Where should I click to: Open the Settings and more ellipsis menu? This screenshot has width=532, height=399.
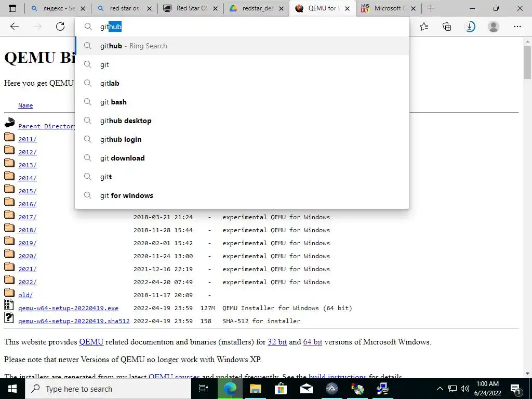tap(517, 26)
